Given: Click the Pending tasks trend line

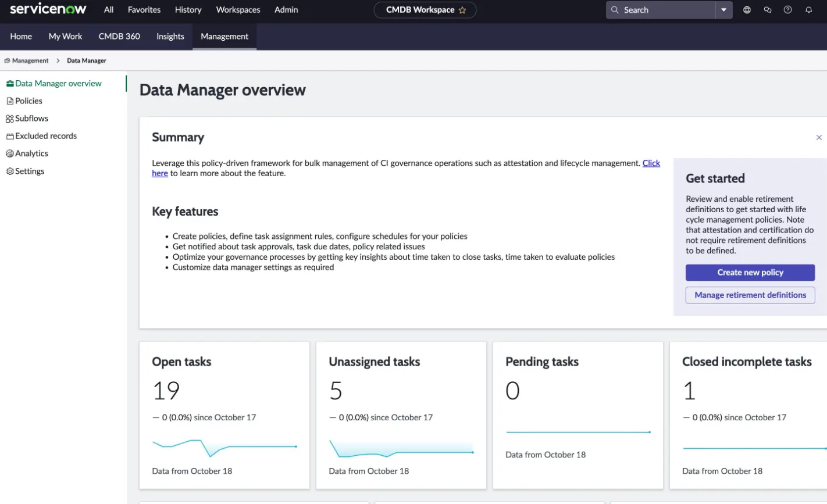Looking at the screenshot, I should 578,432.
